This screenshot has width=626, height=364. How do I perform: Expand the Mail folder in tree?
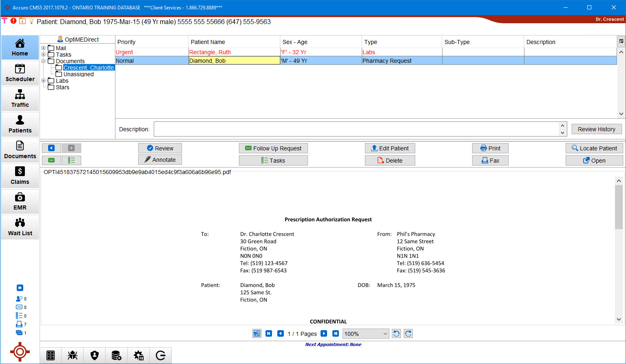(44, 48)
